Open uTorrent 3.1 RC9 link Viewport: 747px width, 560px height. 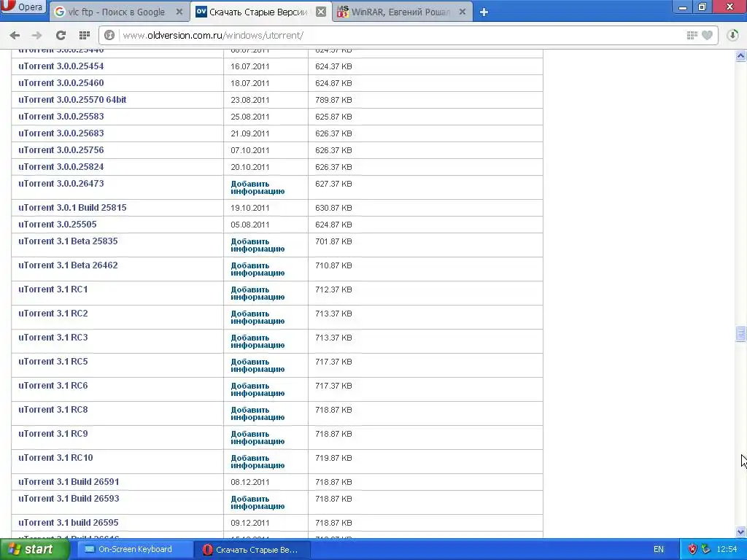pyautogui.click(x=53, y=433)
